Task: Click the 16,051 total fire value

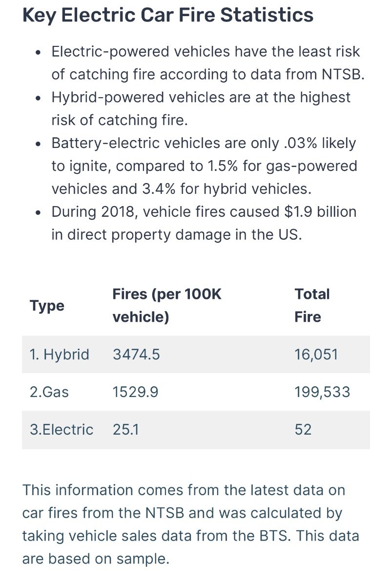Action: point(316,354)
